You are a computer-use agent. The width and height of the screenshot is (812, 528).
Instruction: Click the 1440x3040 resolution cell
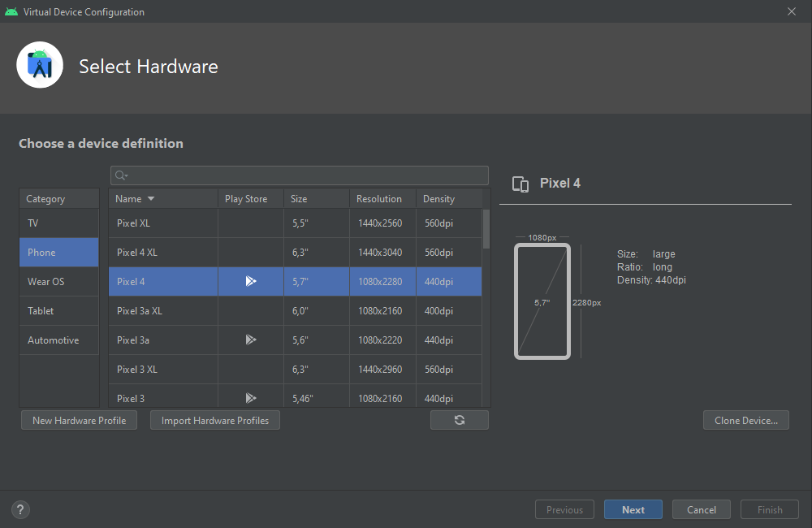[382, 253]
